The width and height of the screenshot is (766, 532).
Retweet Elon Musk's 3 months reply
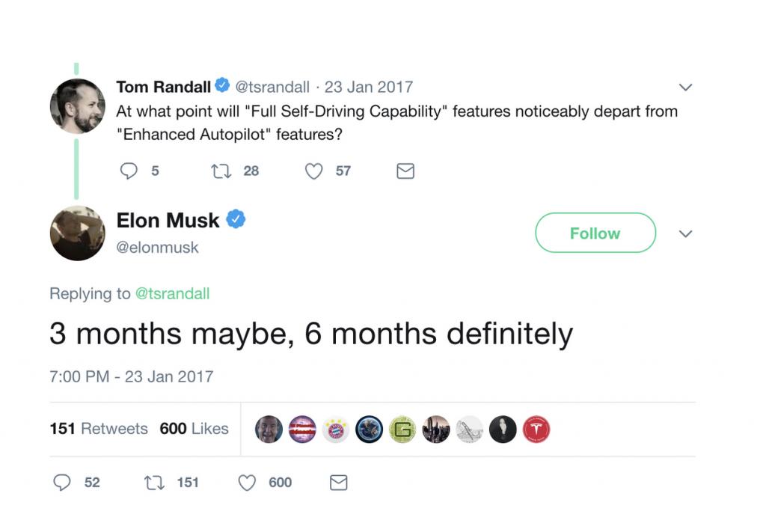click(154, 483)
